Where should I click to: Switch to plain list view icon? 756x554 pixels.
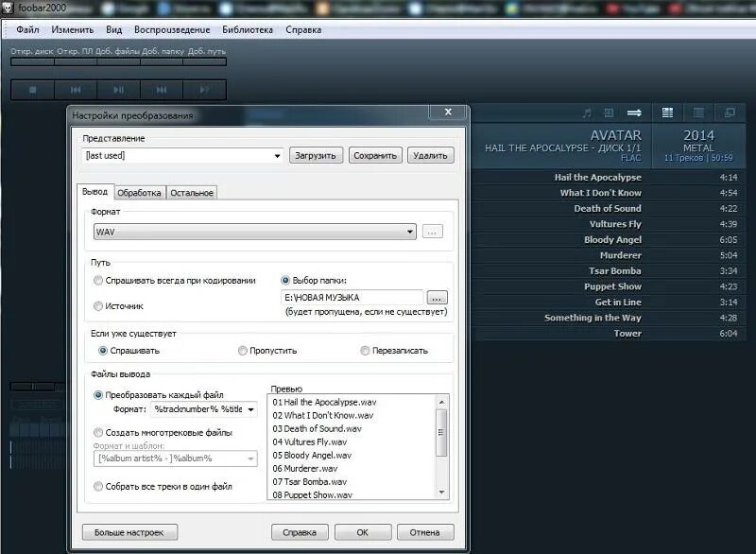(x=698, y=113)
